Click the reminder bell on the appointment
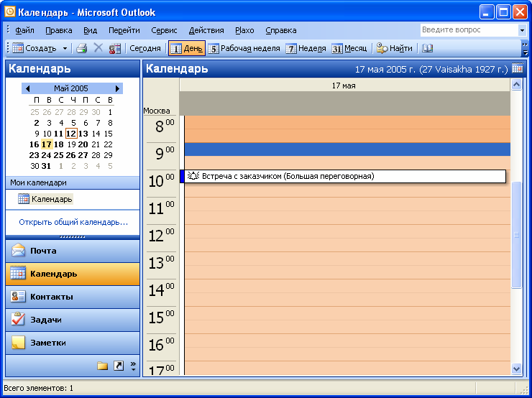This screenshot has height=398, width=532. pyautogui.click(x=193, y=176)
